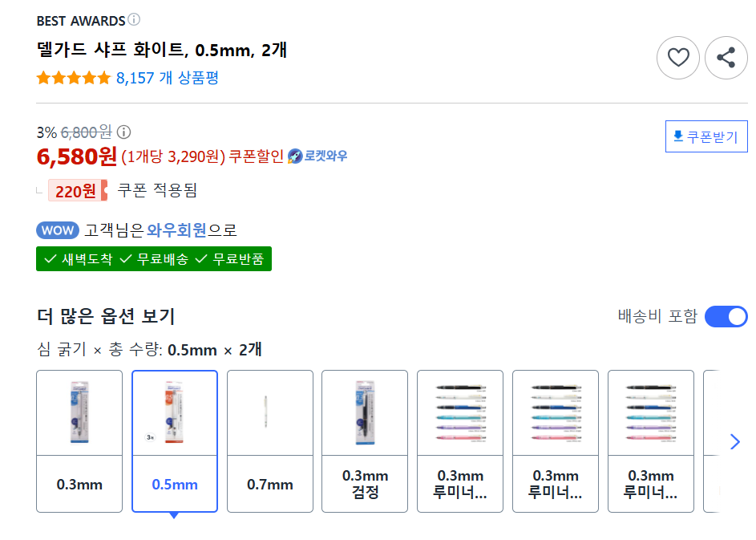Select the last fully visible 루미너 option
The image size is (756, 540).
tap(650, 441)
